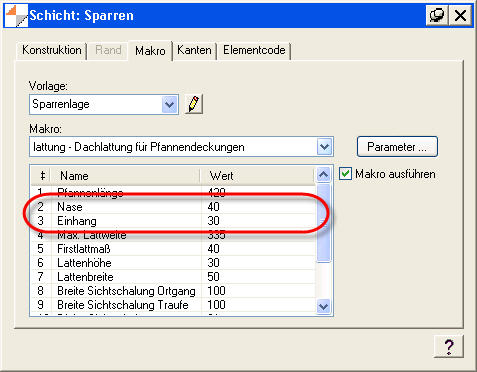The height and width of the screenshot is (372, 477).
Task: Select the Nase row name
Action: pos(70,207)
